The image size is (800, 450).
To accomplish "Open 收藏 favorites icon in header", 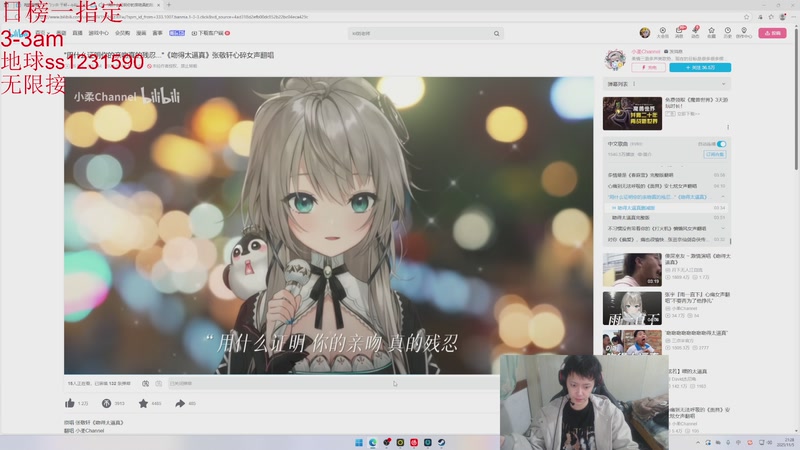I will (x=711, y=33).
